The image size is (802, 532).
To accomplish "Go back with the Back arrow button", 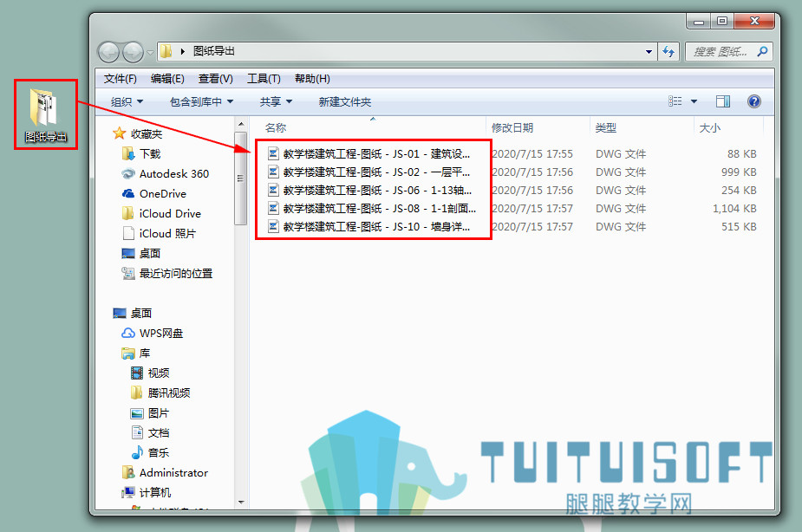I will 108,52.
